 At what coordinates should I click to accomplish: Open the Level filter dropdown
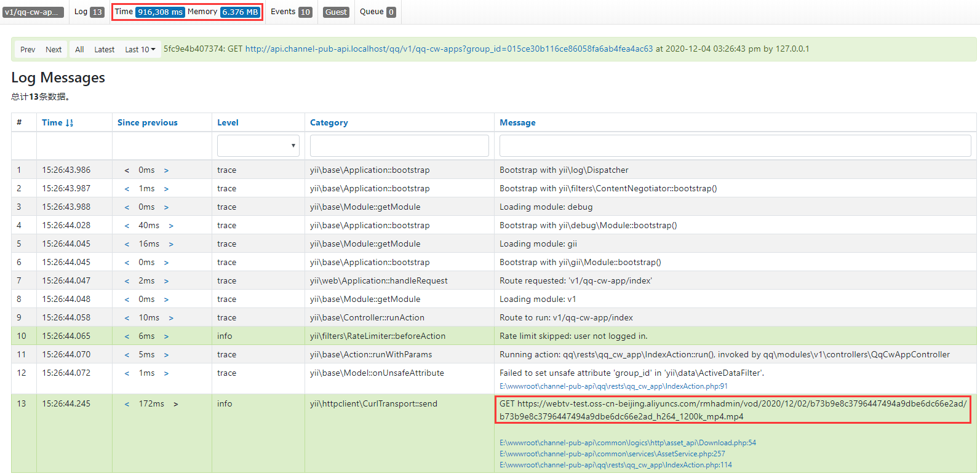point(258,146)
